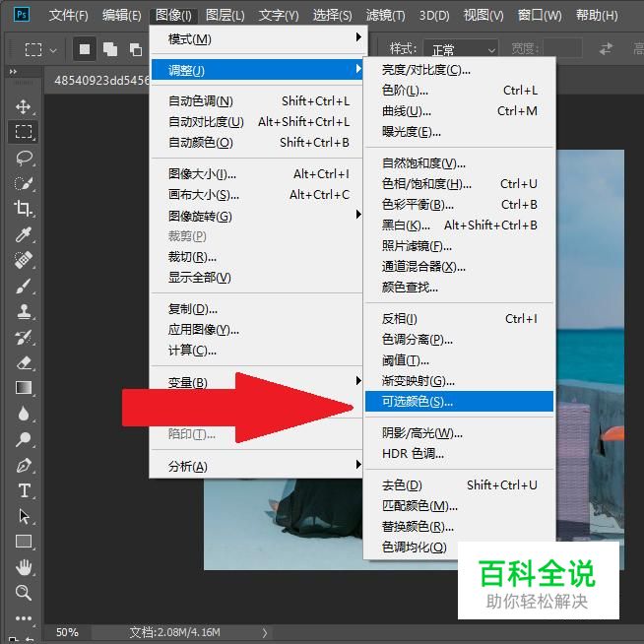Open the marquee tool preset dropdown

(53, 51)
